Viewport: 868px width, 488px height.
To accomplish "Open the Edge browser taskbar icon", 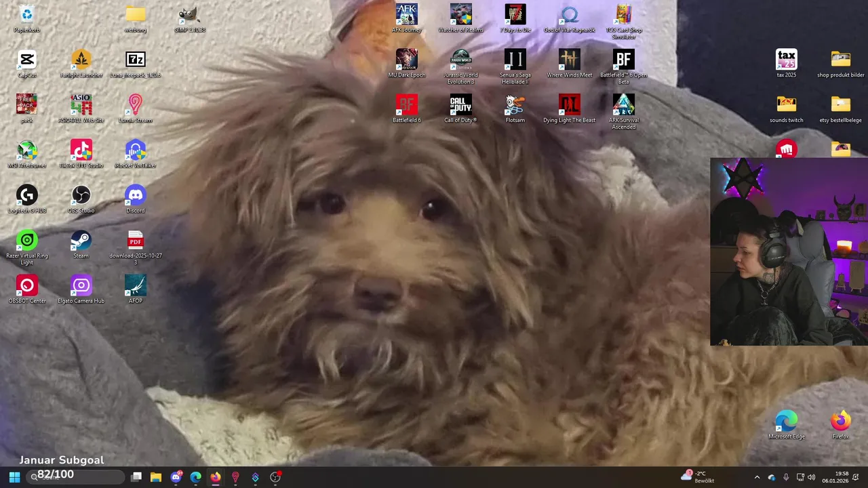I will click(x=195, y=477).
